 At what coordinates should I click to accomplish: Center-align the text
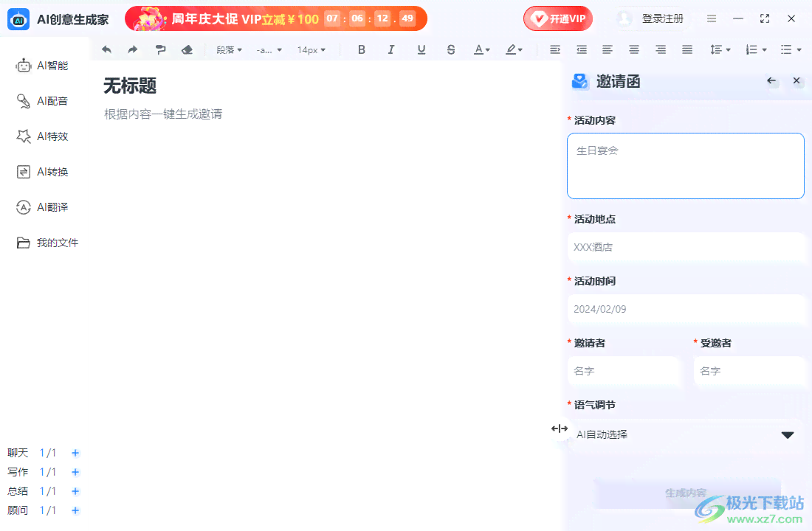click(x=634, y=49)
